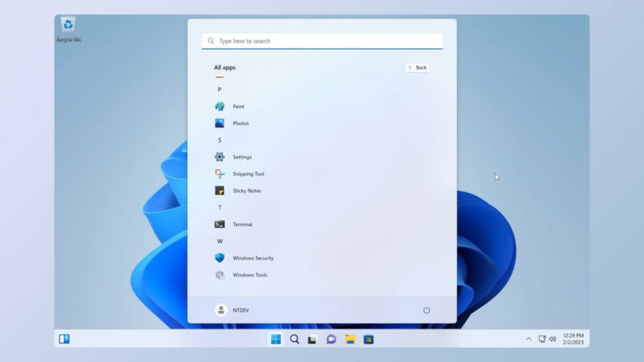Click the Back button in All apps
The height and width of the screenshot is (362, 644).
click(418, 67)
